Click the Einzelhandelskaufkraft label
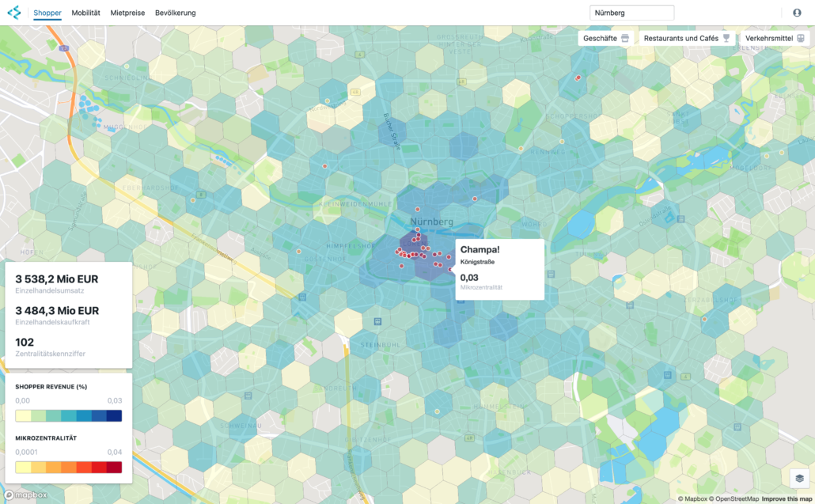The height and width of the screenshot is (504, 815). 52,322
